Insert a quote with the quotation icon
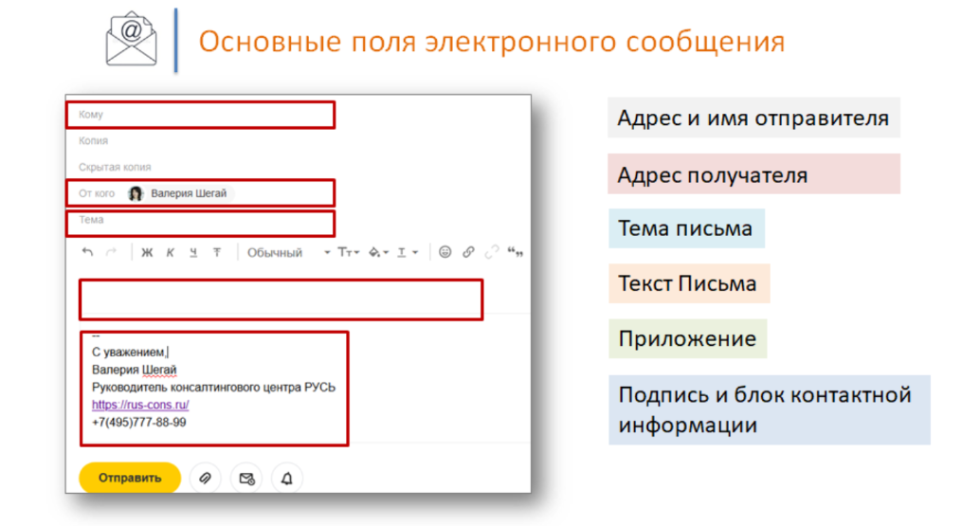 pos(516,252)
